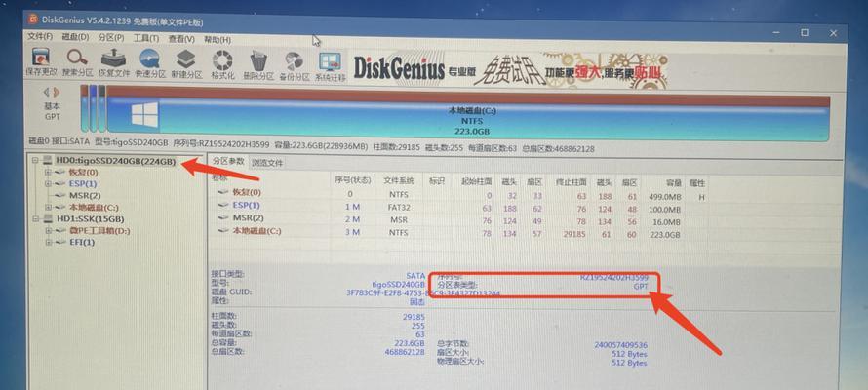
Task: Select ESP(1) under HD0 in tree
Action: (x=83, y=184)
